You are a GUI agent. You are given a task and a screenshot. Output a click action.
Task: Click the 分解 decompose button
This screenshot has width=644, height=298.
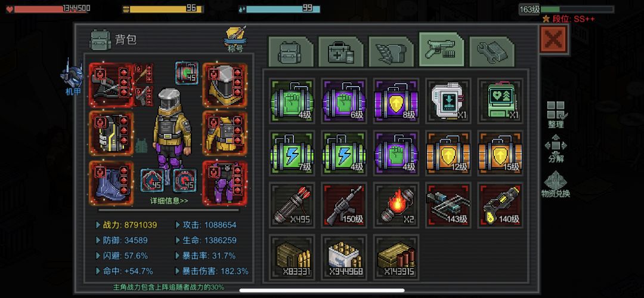pyautogui.click(x=555, y=149)
